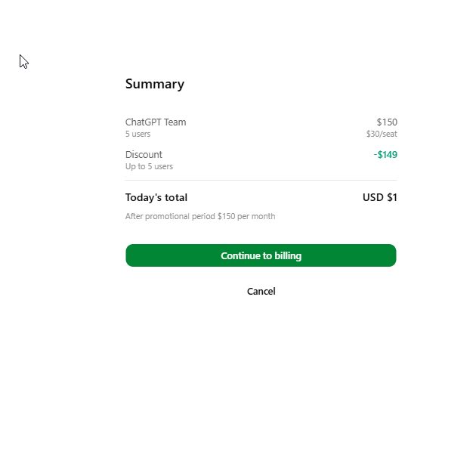
Task: Click the word Continue on green button
Action: click(240, 255)
